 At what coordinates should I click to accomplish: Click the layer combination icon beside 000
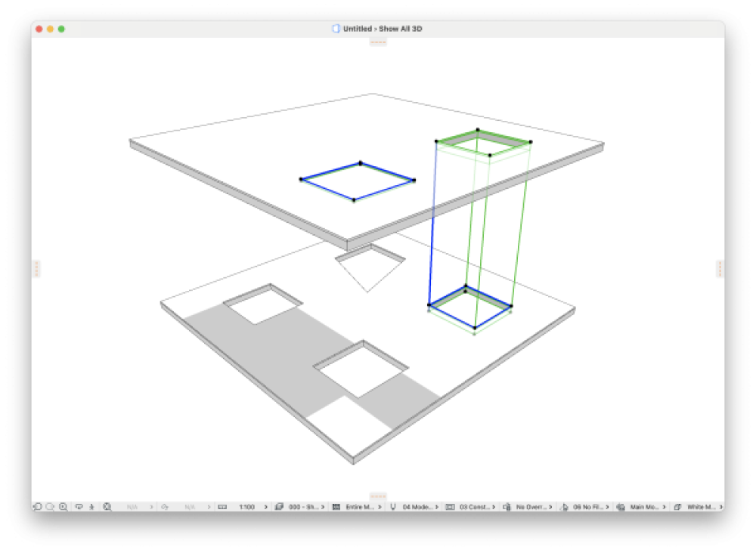[279, 507]
